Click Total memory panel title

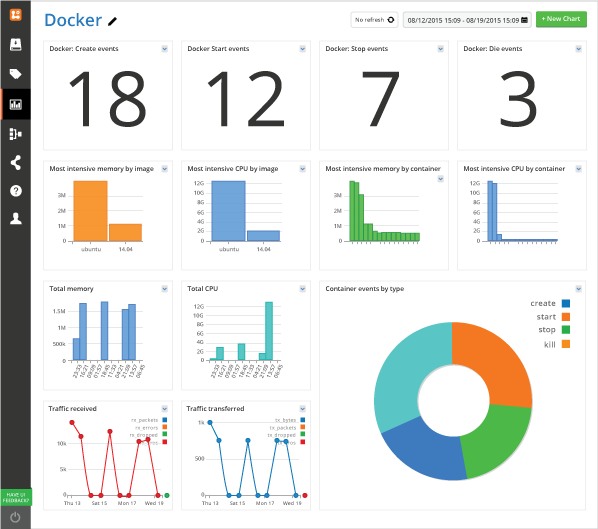[x=71, y=289]
